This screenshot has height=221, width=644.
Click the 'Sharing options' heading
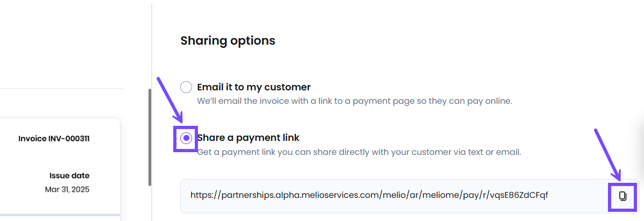pos(228,41)
